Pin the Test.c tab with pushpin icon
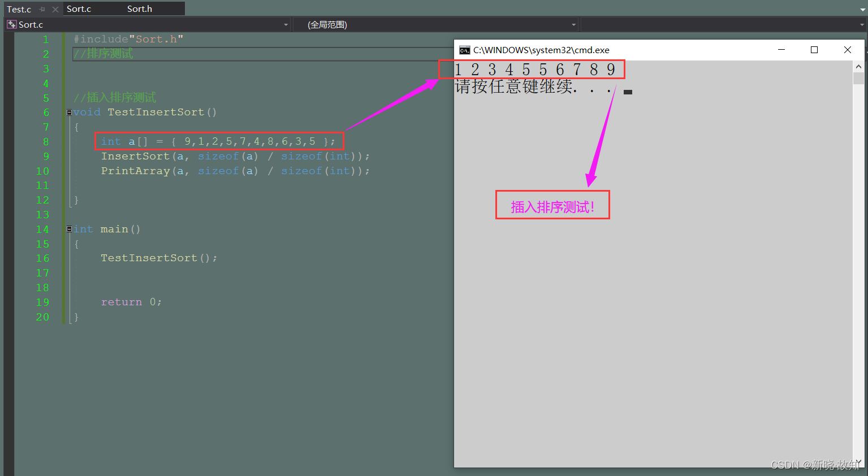This screenshot has width=868, height=476. (x=42, y=9)
